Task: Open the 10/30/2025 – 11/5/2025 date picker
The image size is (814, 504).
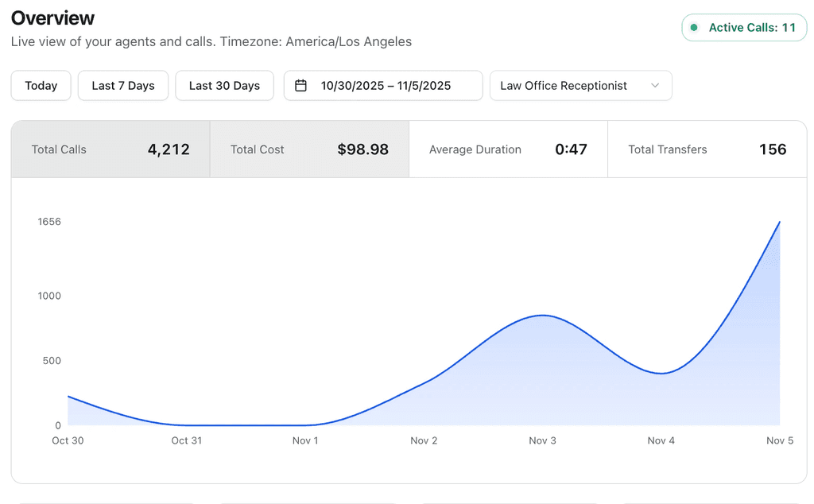Action: tap(383, 86)
